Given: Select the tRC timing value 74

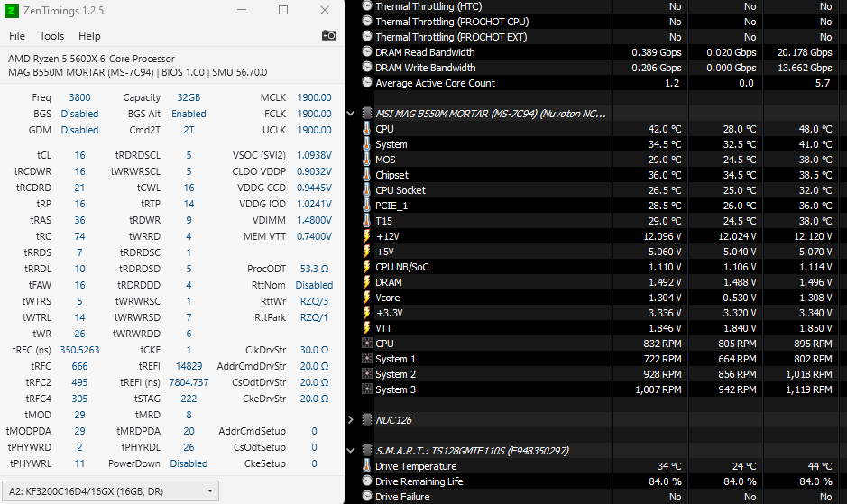Looking at the screenshot, I should pyautogui.click(x=79, y=236).
